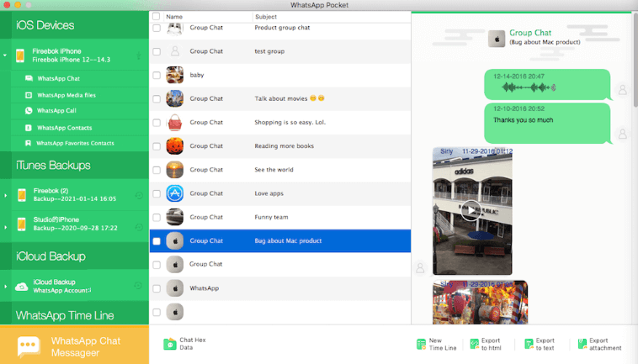Open the iOS Devices section header
Viewport: 638px width, 364px height.
(74, 25)
